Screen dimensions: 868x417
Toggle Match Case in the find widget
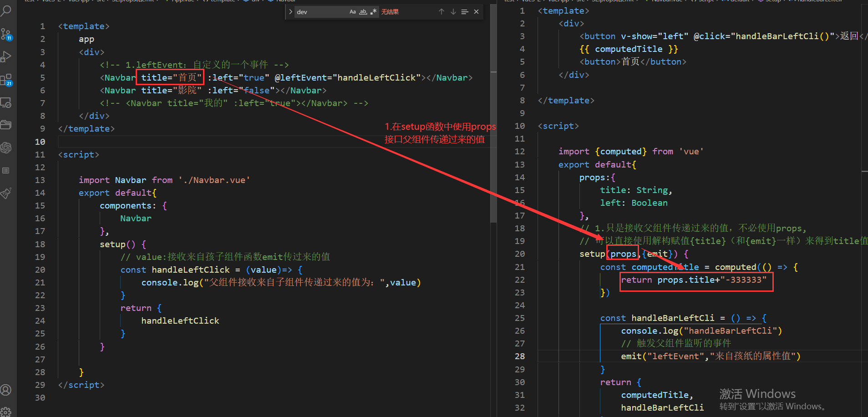(353, 12)
